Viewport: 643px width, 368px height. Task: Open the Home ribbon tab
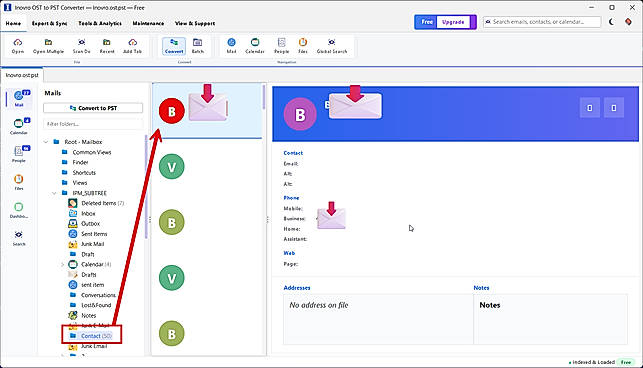(x=13, y=23)
